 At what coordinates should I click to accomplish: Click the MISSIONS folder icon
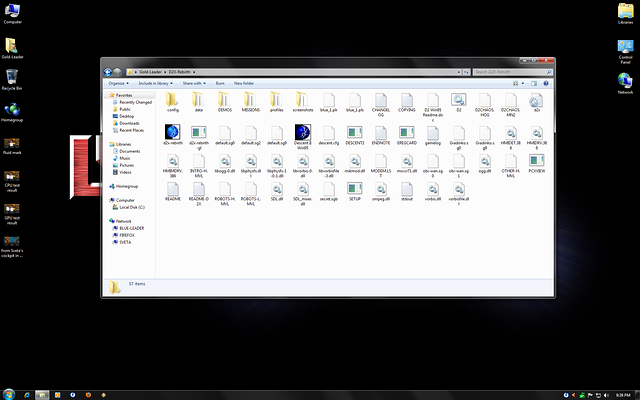point(250,99)
